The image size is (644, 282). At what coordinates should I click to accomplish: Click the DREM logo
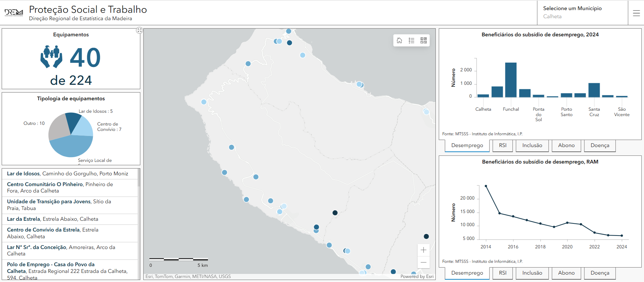tap(14, 13)
